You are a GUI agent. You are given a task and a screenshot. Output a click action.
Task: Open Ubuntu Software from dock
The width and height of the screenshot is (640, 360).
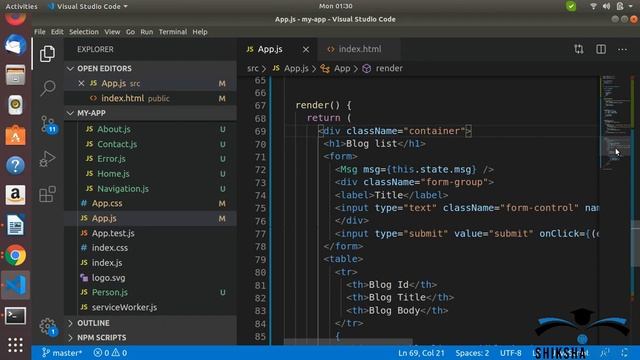(15, 135)
